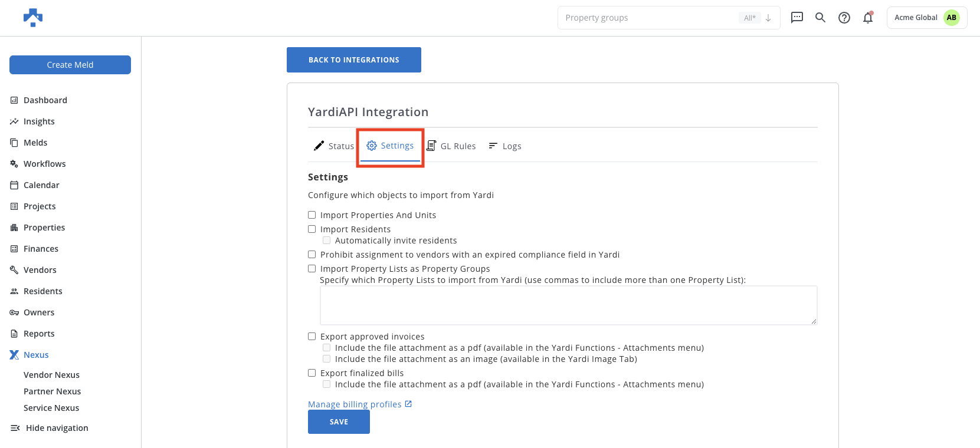Toggle Export approved invoices checkbox
The image size is (980, 448).
click(312, 337)
